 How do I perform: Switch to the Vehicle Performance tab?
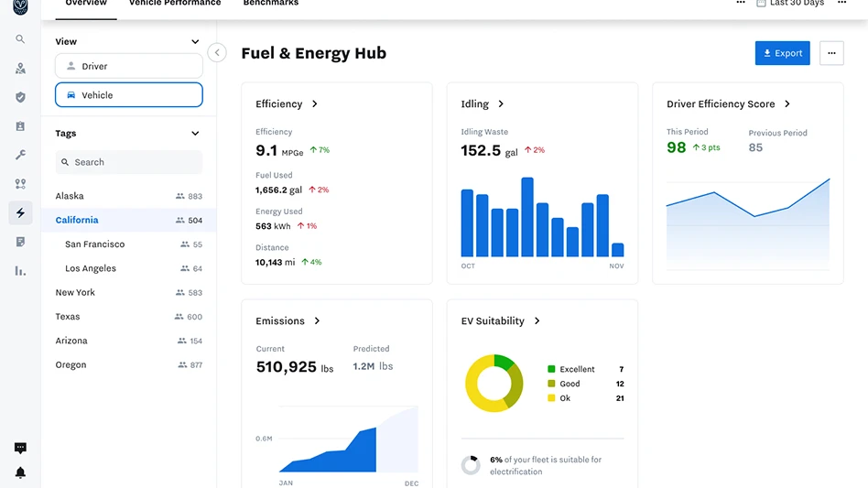[174, 4]
